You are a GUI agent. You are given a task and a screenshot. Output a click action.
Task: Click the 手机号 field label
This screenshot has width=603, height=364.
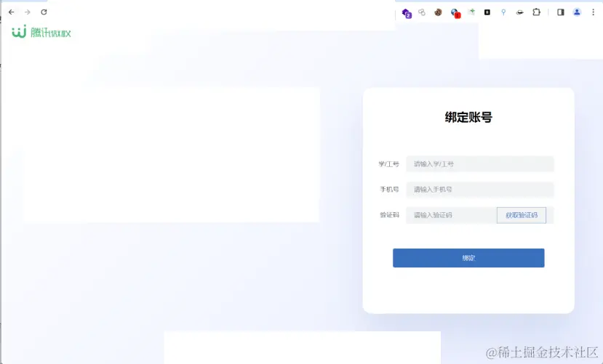point(390,190)
